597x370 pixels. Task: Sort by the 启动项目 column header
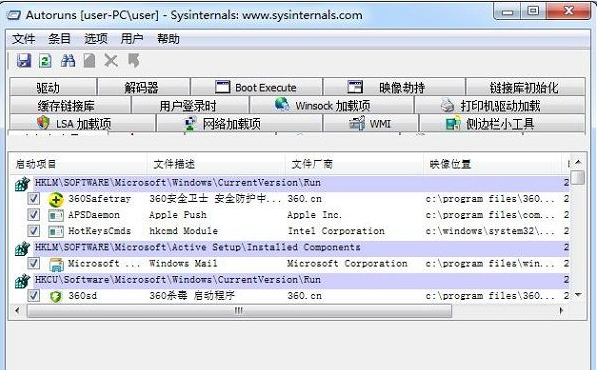click(78, 164)
